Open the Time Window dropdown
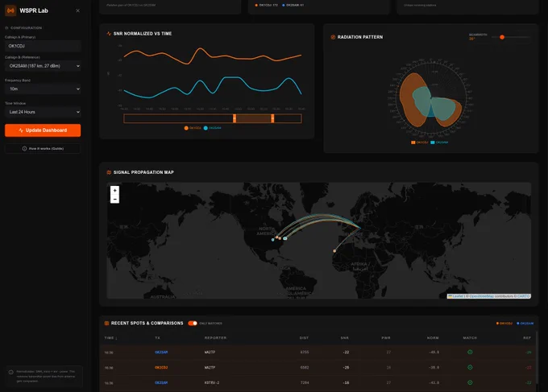548x392 pixels. [x=43, y=112]
